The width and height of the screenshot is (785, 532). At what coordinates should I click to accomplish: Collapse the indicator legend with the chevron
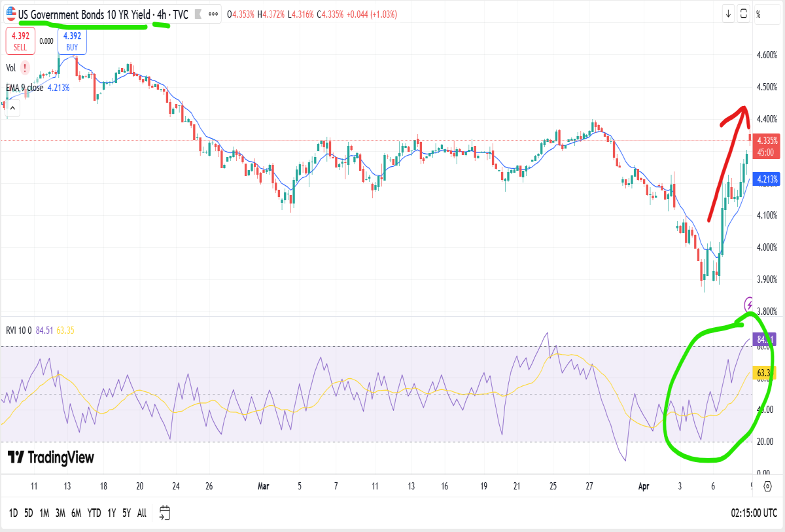(12, 109)
